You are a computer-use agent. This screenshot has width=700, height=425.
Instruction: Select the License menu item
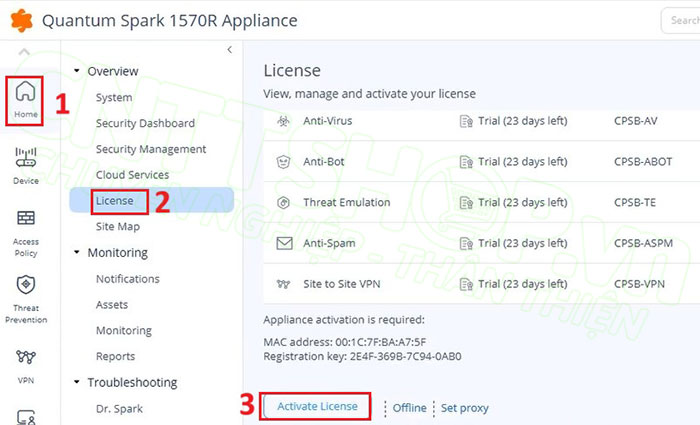pos(152,200)
